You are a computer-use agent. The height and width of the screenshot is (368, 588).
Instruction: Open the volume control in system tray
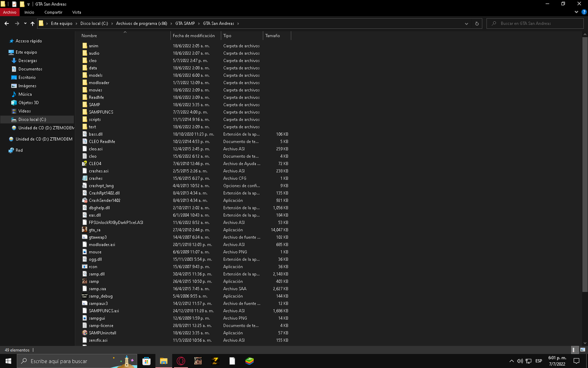(520, 361)
